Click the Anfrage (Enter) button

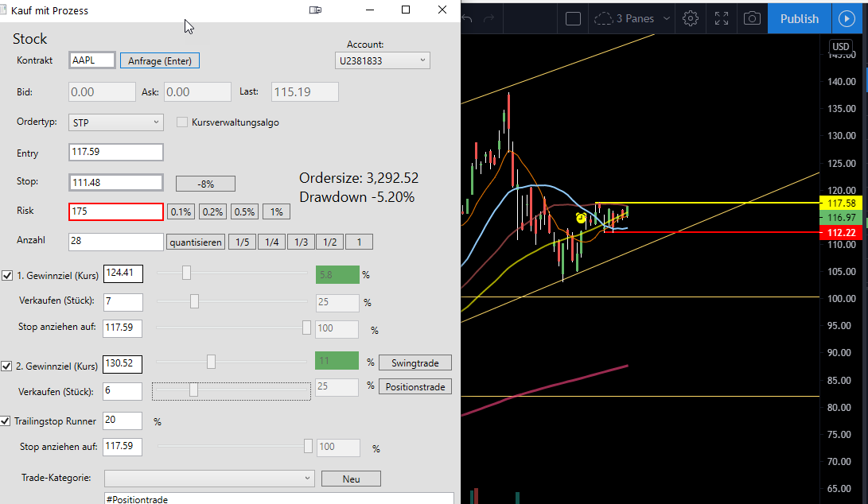pos(160,61)
